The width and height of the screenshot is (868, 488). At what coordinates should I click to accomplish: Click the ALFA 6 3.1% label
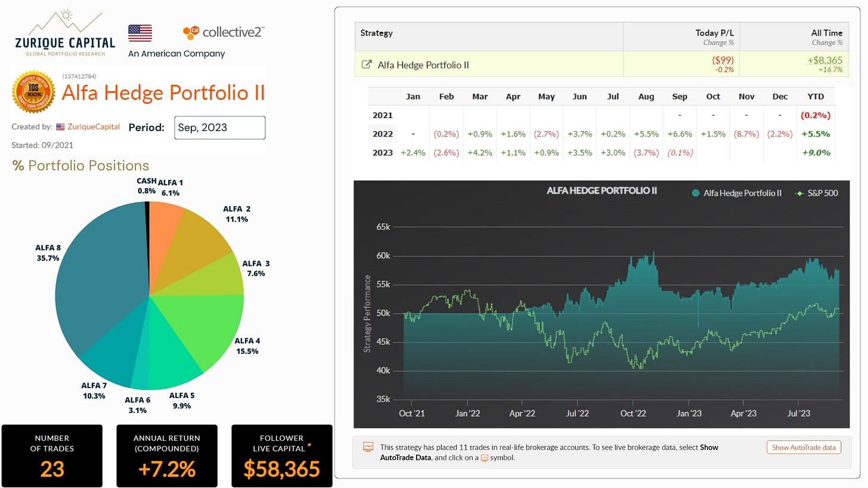137,405
